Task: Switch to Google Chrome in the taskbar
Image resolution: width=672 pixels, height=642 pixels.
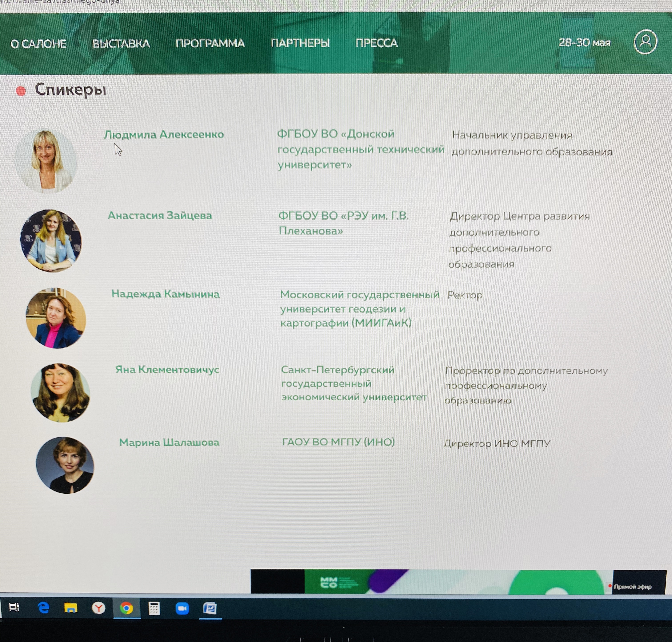Action: (x=127, y=608)
